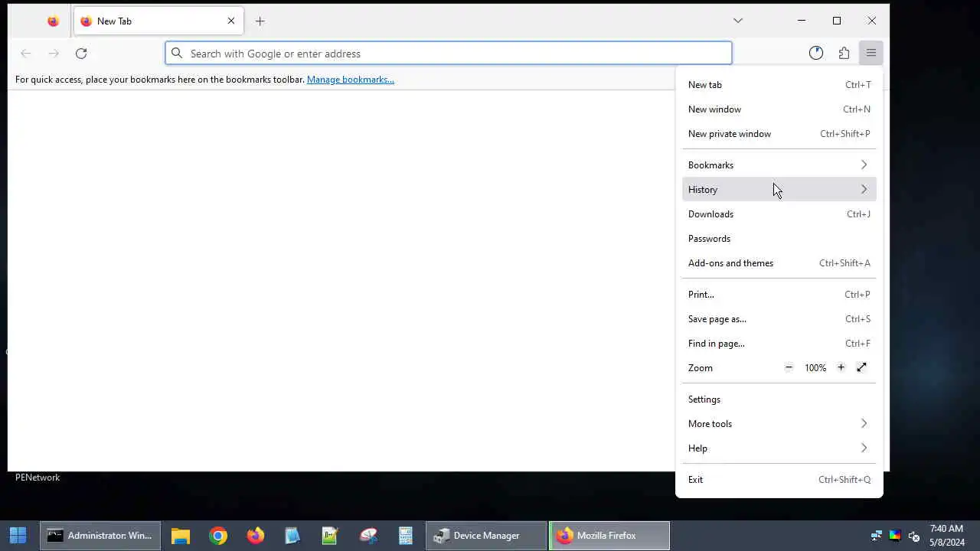980x551 pixels.
Task: Launch Google Chrome from the taskbar
Action: click(x=218, y=536)
